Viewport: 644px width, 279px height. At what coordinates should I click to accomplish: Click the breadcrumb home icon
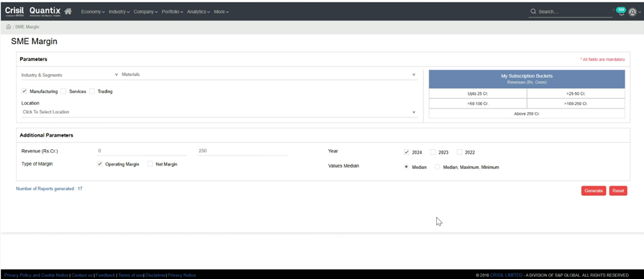coord(8,27)
